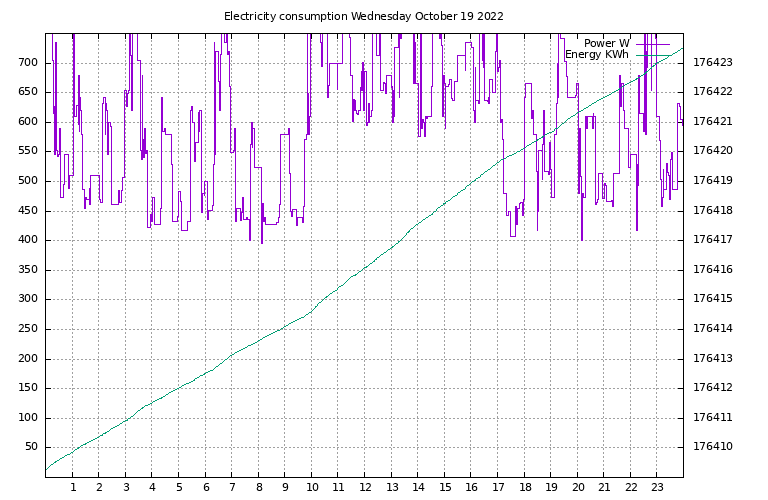Click hour label 11 on the x-axis

pyautogui.click(x=338, y=488)
